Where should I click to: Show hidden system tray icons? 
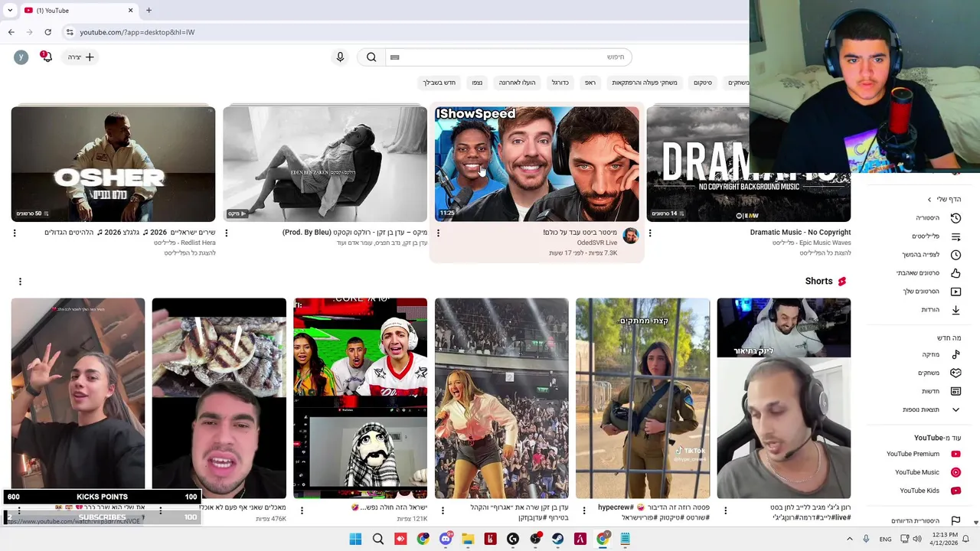(x=849, y=539)
